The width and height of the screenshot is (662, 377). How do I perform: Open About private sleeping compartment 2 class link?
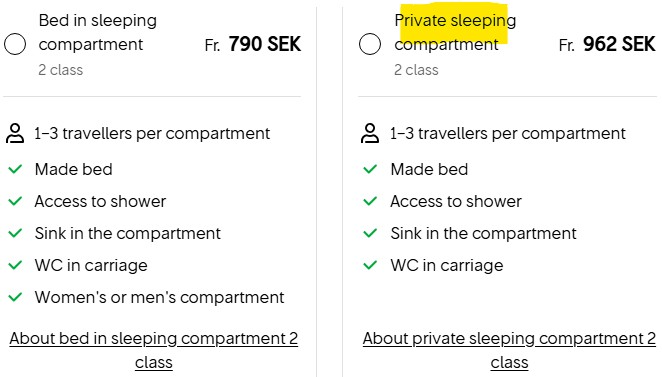tap(509, 350)
